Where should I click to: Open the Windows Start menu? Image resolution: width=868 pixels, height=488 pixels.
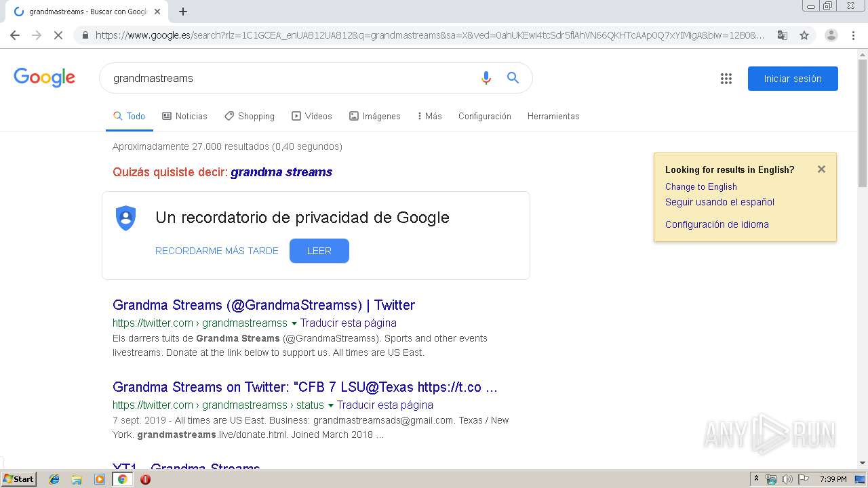tap(18, 479)
